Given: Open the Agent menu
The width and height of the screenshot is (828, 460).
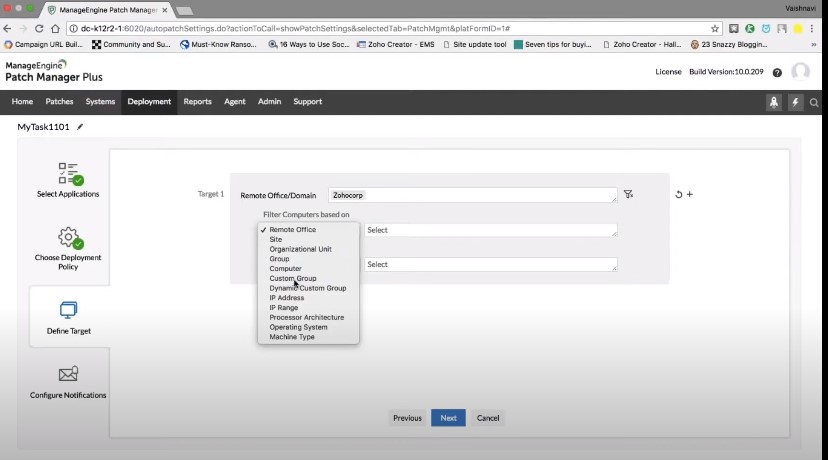Looking at the screenshot, I should [x=234, y=101].
